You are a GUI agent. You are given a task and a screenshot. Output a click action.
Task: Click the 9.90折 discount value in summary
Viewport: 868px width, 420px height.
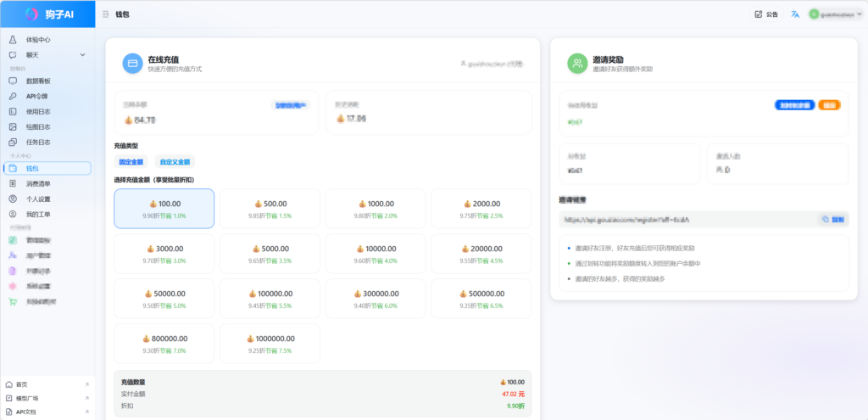(515, 406)
